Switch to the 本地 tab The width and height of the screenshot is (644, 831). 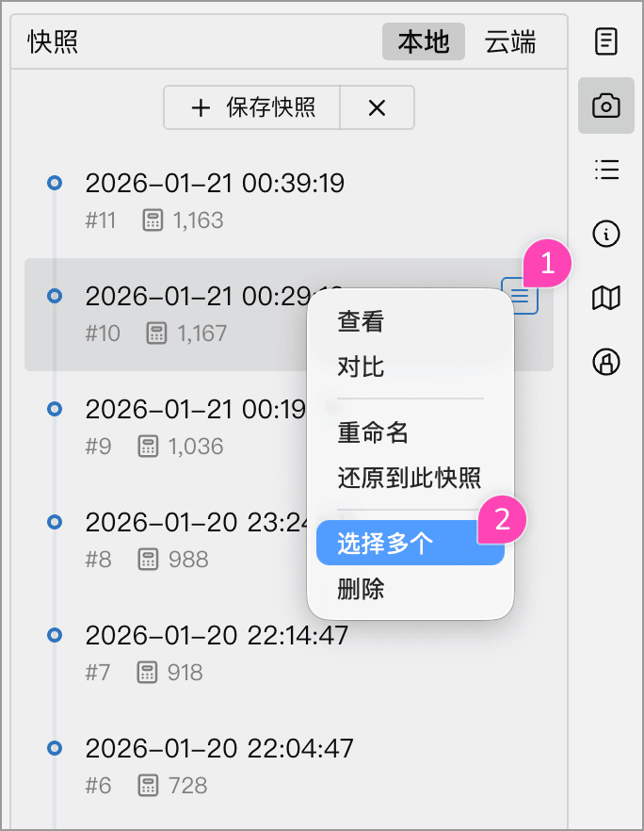coord(424,42)
